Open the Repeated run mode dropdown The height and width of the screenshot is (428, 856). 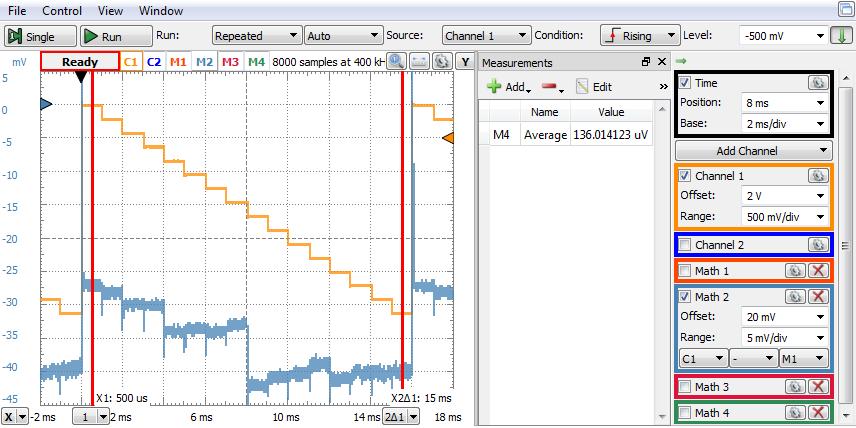pyautogui.click(x=257, y=36)
